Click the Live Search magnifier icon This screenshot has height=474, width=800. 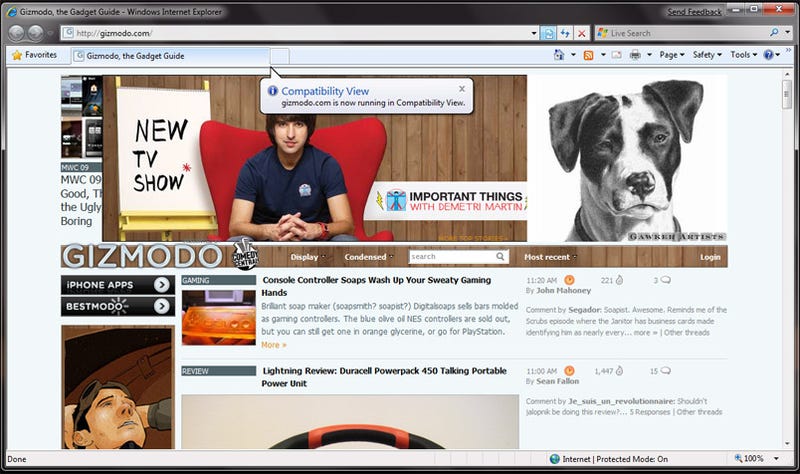pyautogui.click(x=774, y=32)
